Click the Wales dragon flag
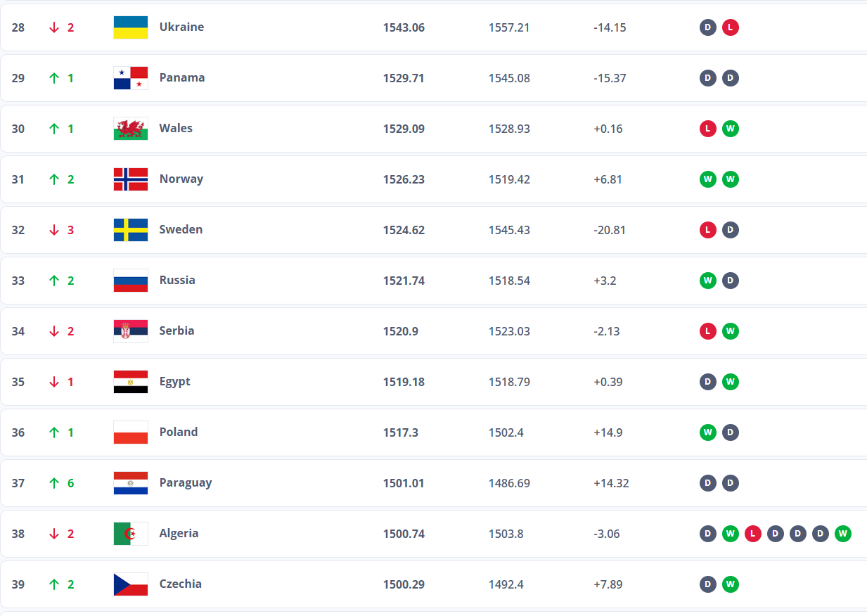The image size is (867, 616). (131, 129)
